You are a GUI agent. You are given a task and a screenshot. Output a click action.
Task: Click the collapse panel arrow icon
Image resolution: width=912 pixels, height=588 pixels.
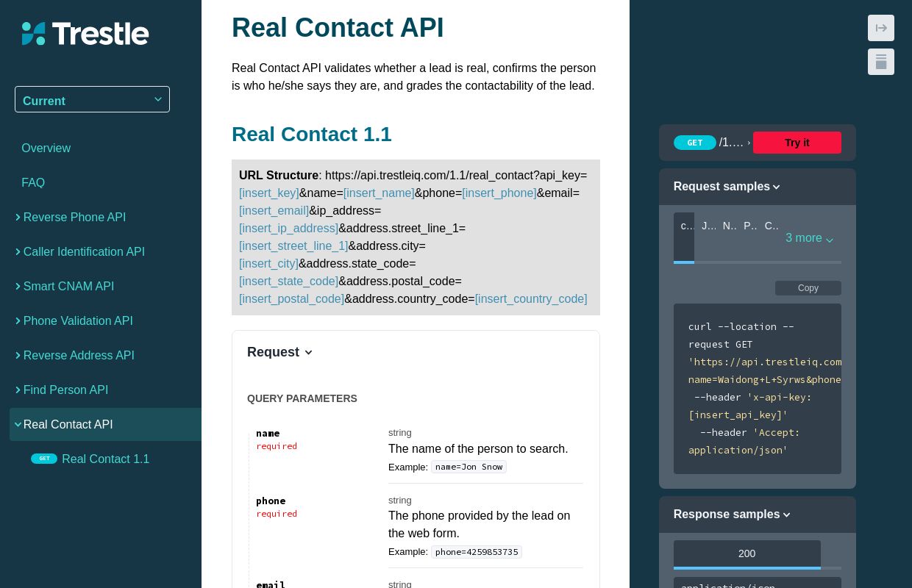(x=881, y=28)
